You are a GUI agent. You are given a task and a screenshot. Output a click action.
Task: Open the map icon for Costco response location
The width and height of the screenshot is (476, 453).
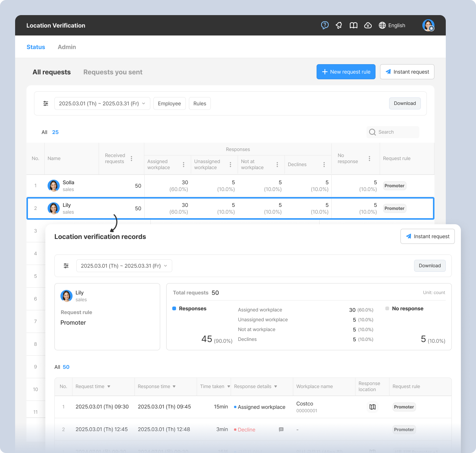[x=372, y=407]
